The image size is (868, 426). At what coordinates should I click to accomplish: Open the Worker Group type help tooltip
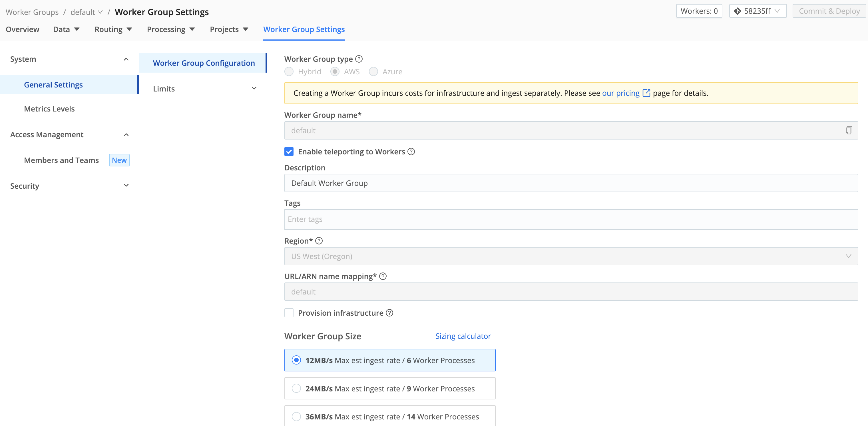[359, 59]
